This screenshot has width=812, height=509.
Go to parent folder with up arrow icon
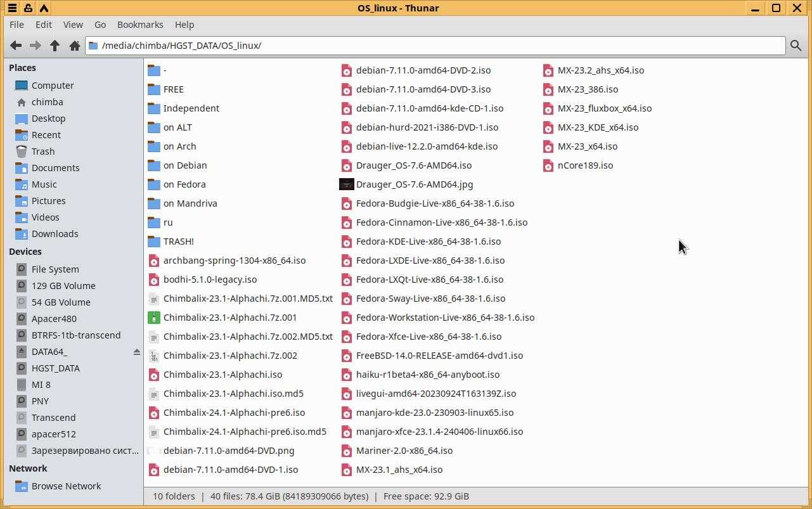(x=55, y=46)
